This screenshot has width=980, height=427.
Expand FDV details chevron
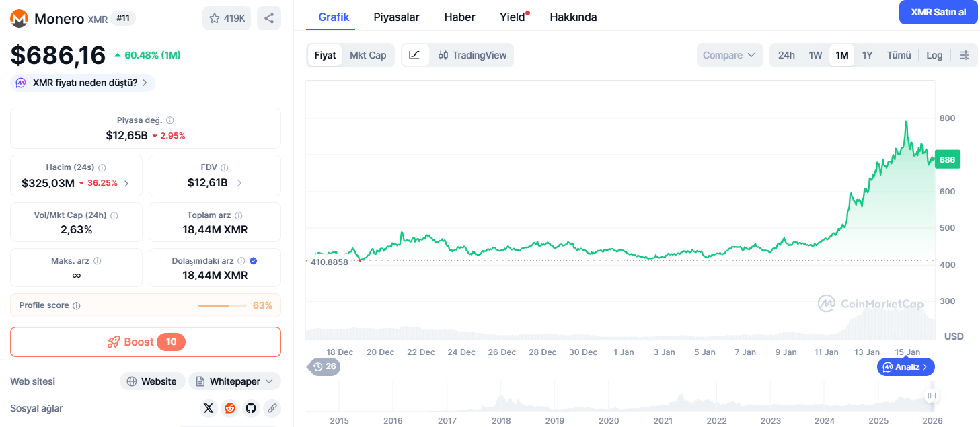coord(239,183)
